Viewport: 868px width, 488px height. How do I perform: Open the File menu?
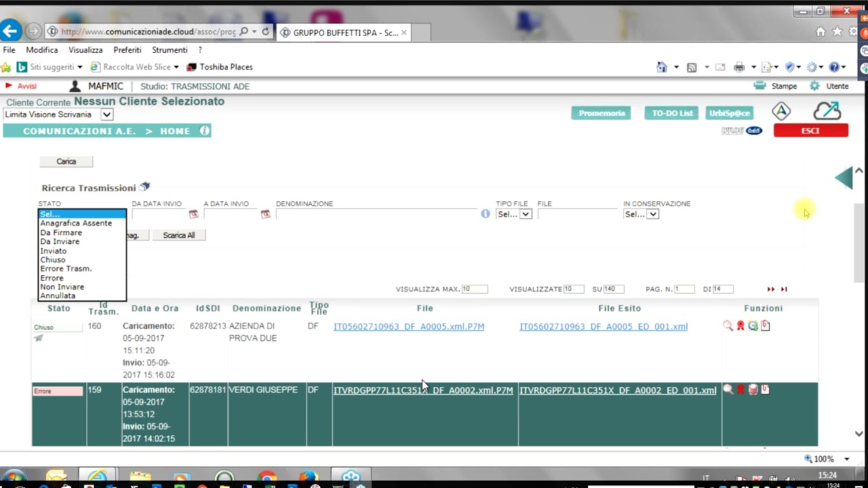point(9,50)
